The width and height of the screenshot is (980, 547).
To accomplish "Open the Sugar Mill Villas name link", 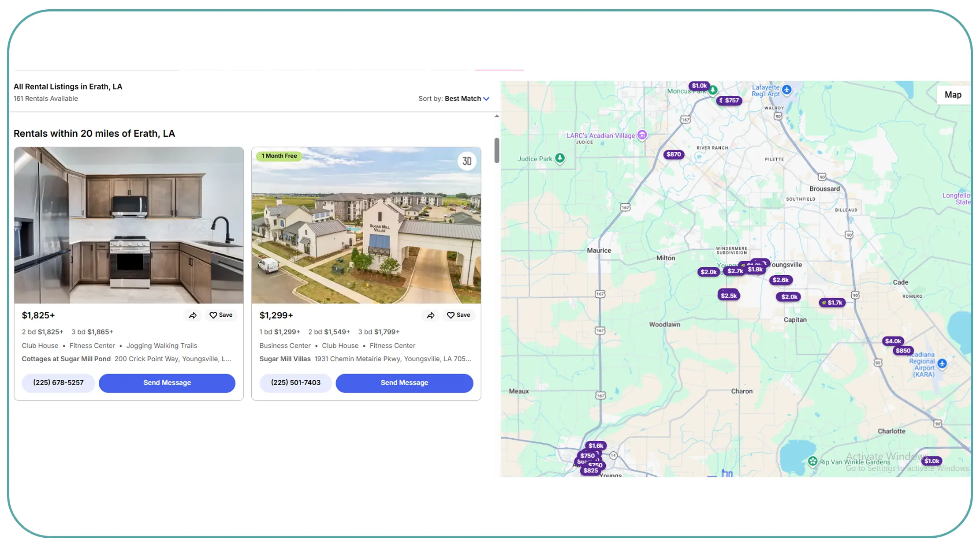I will click(x=285, y=359).
